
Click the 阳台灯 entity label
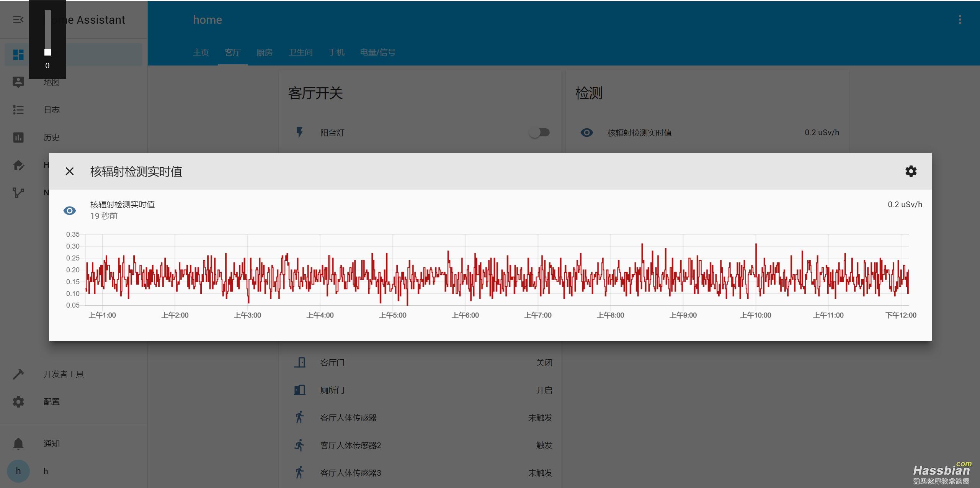[332, 133]
